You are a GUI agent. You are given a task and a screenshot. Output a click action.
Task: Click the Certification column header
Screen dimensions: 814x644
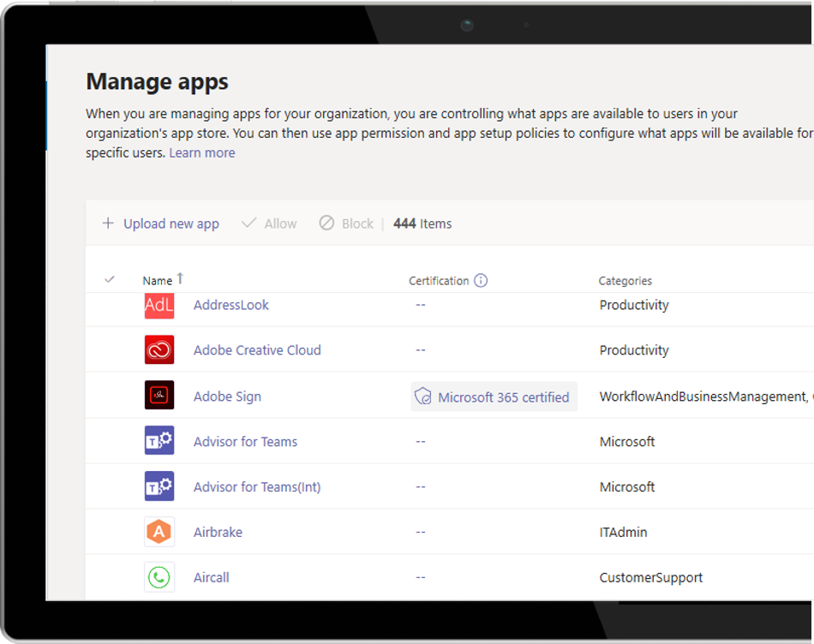coord(439,281)
